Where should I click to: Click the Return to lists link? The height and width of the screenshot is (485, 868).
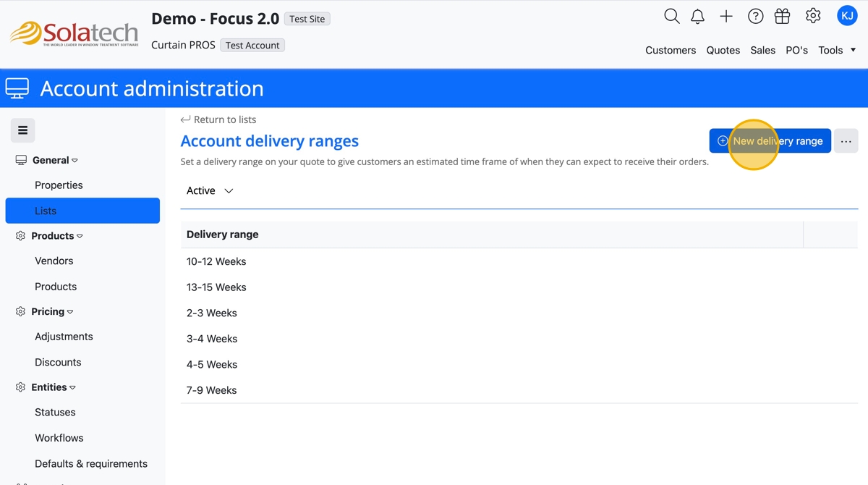(x=218, y=119)
